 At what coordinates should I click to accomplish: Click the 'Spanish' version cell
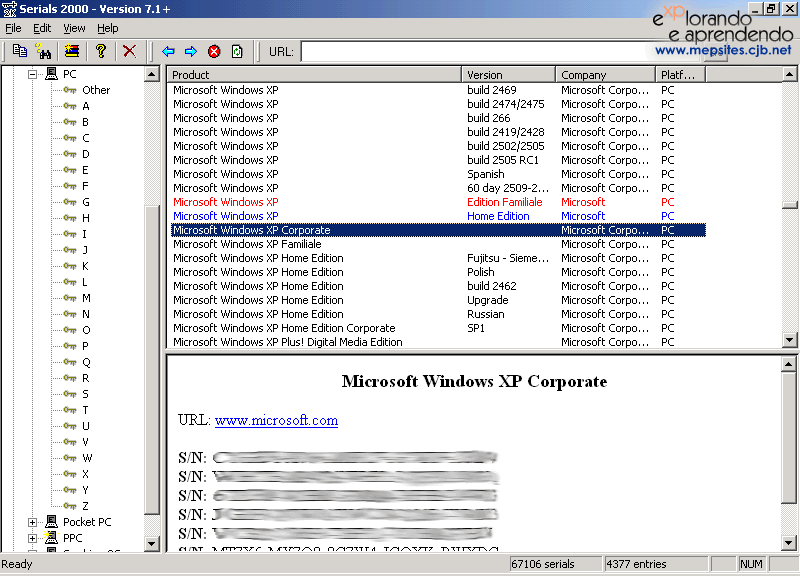[485, 174]
